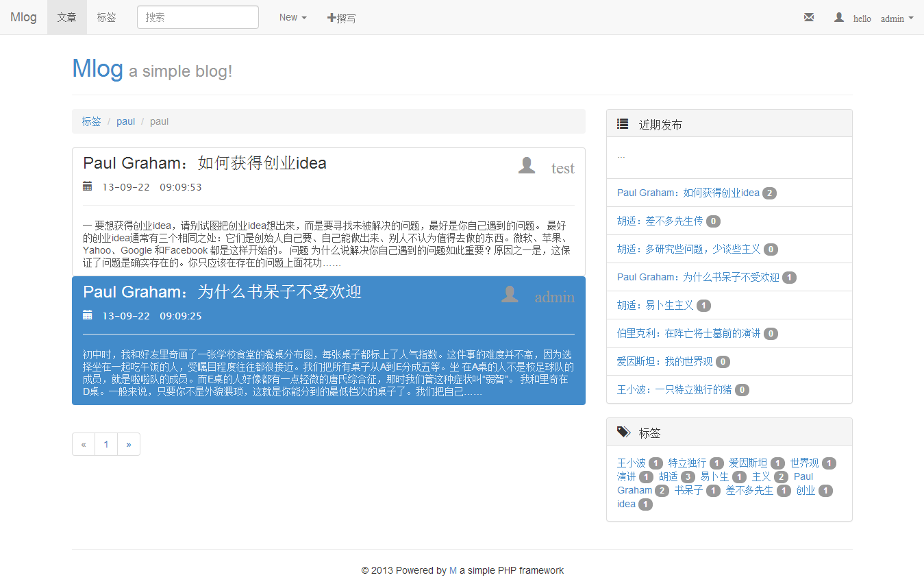The image size is (924, 584).
Task: Click the calendar icon on the first post
Action: click(x=88, y=186)
